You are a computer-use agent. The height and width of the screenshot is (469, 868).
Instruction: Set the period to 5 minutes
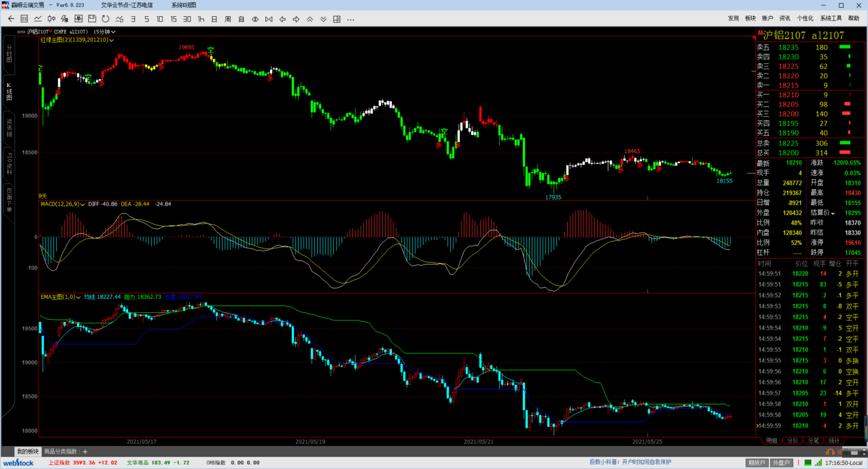146,19
